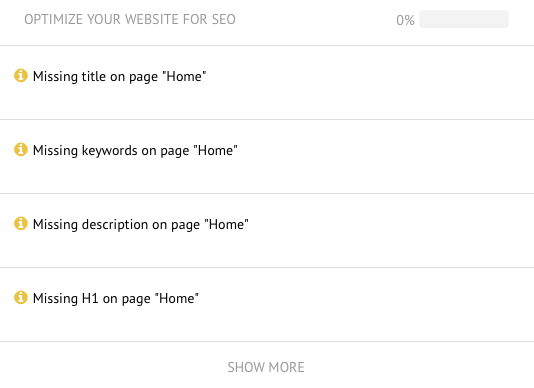Select the word "keywords" in the second issue
The height and width of the screenshot is (388, 534).
[x=109, y=151]
